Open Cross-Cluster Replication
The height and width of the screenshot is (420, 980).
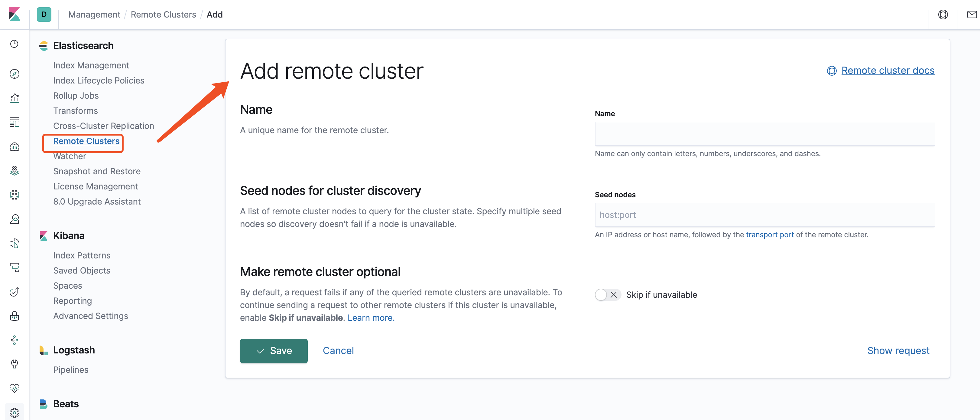tap(103, 126)
